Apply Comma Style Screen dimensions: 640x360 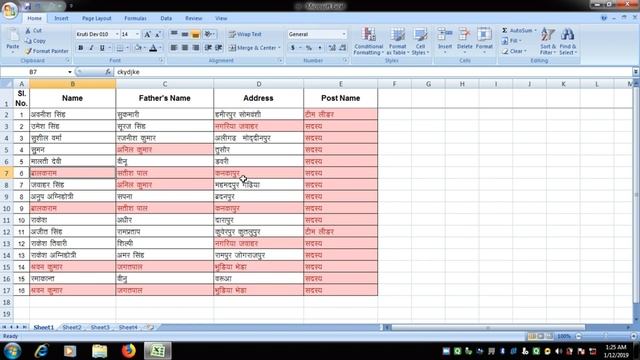pos(320,48)
